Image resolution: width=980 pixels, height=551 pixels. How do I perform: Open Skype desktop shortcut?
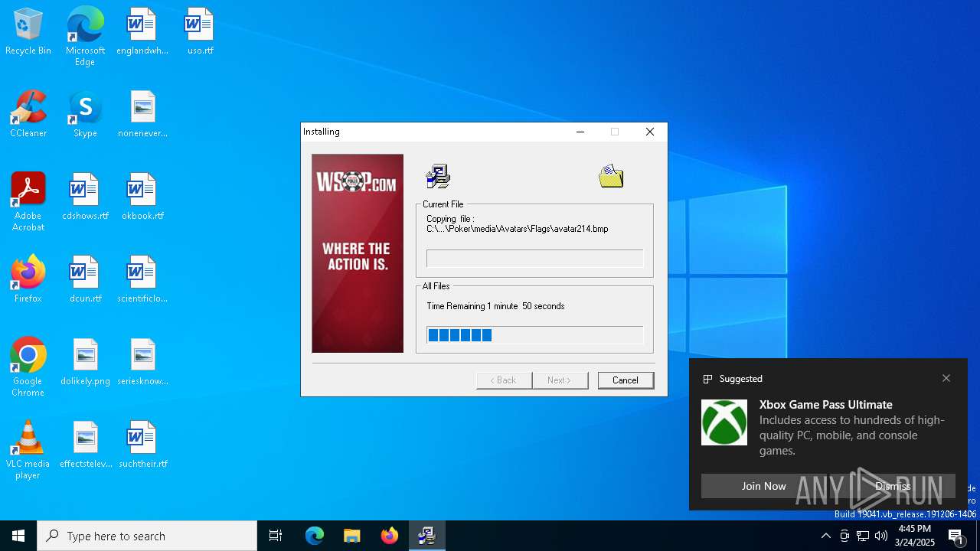(x=85, y=113)
